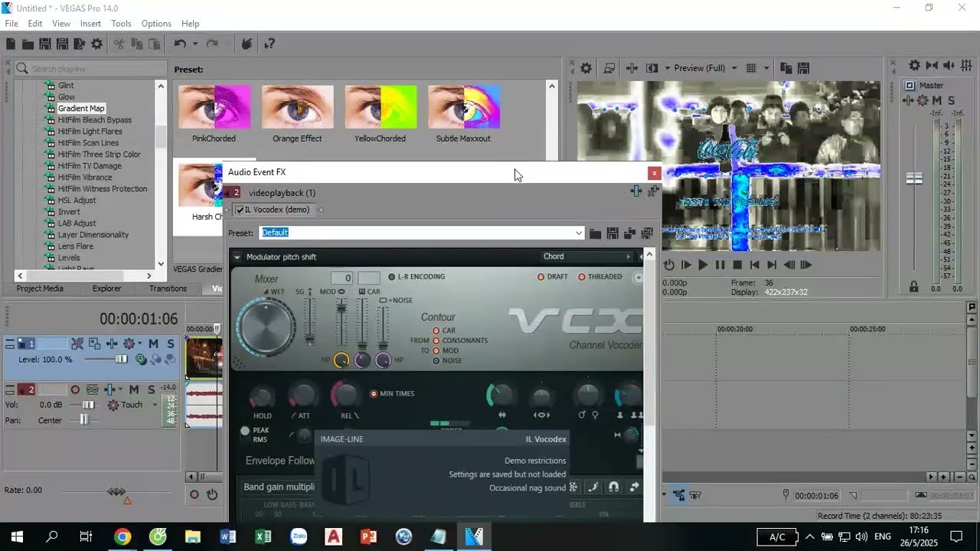Image resolution: width=980 pixels, height=551 pixels.
Task: Toggle MIN TIMES option in Vocodex
Action: [374, 394]
